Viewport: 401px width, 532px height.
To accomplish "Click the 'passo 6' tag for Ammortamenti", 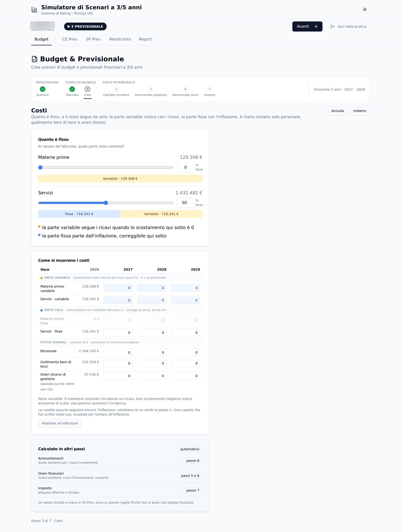I will [x=193, y=460].
